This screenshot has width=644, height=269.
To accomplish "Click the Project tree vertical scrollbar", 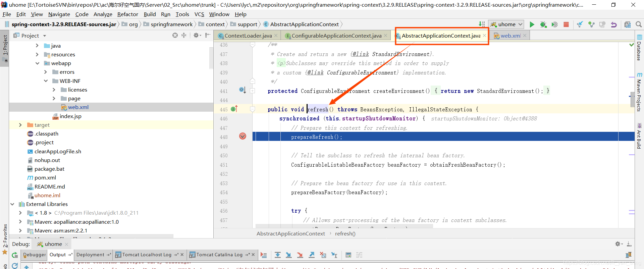I will 211,58.
